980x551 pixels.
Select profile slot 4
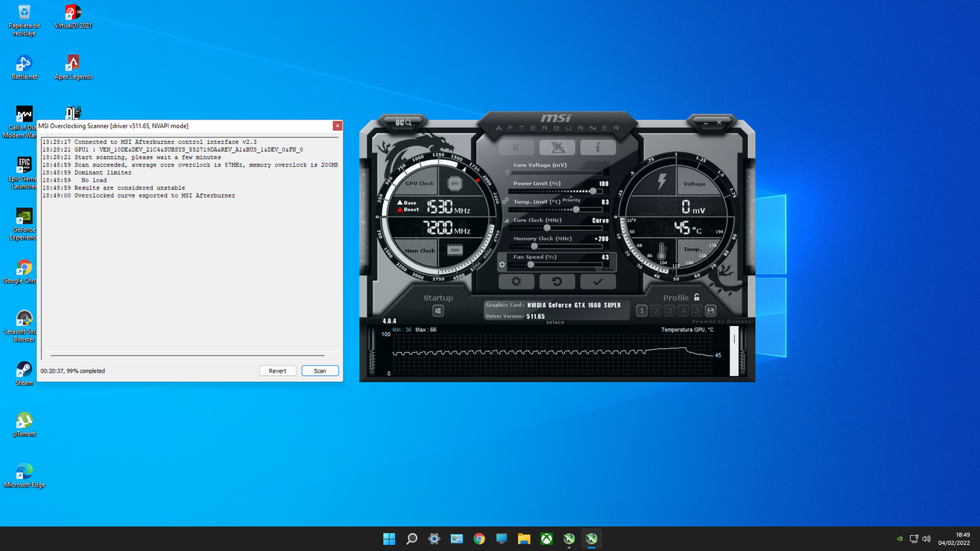pos(683,311)
